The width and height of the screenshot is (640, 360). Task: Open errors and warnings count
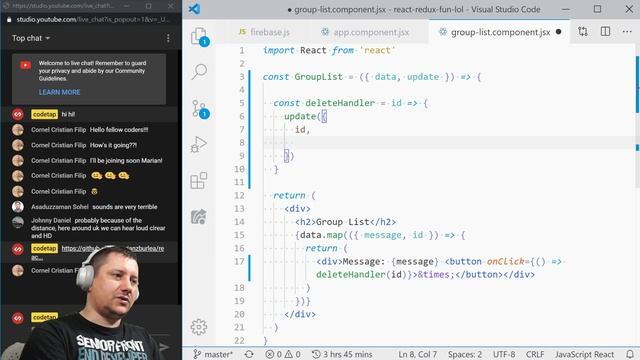click(x=283, y=354)
